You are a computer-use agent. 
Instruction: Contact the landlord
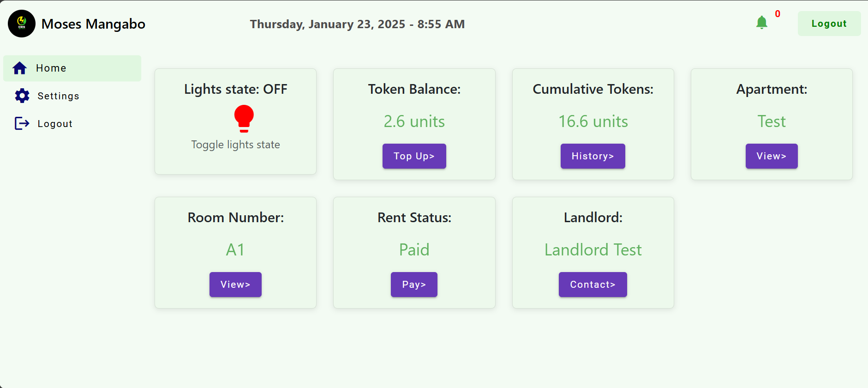coord(593,285)
